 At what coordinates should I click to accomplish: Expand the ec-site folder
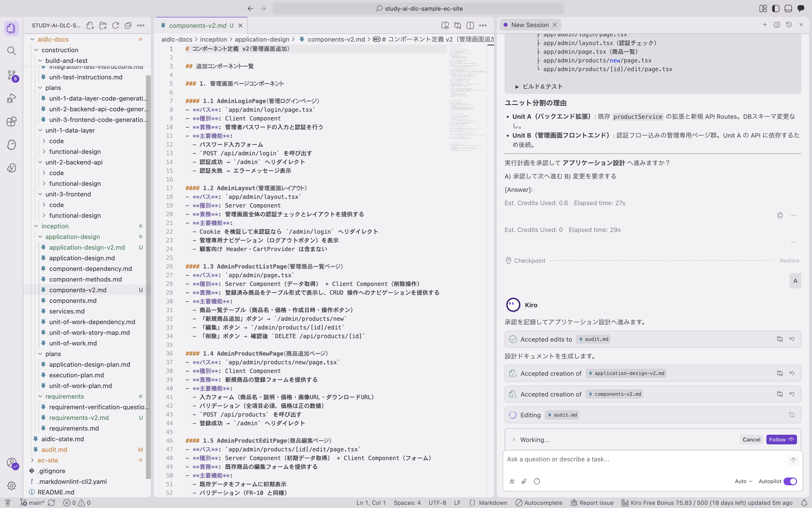coord(32,460)
